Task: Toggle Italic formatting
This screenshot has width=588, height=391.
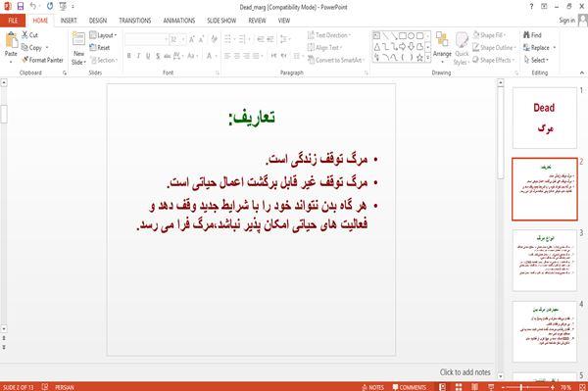Action: coord(138,56)
